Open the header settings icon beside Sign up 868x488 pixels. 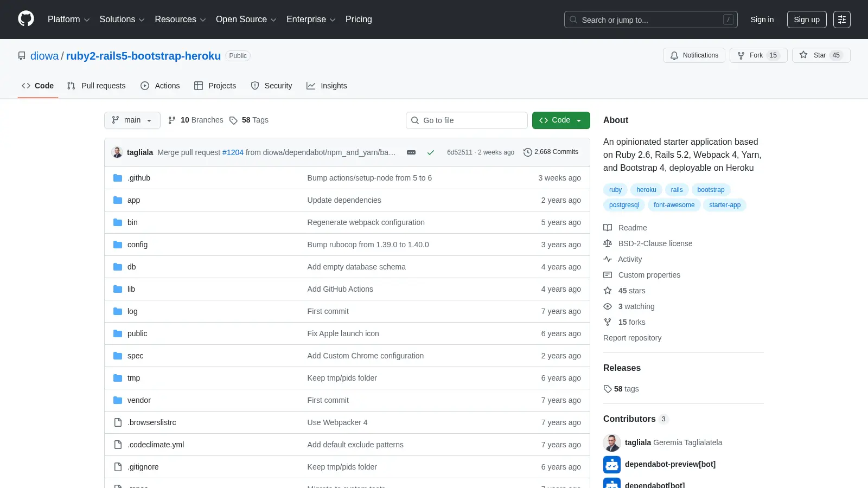(x=842, y=20)
